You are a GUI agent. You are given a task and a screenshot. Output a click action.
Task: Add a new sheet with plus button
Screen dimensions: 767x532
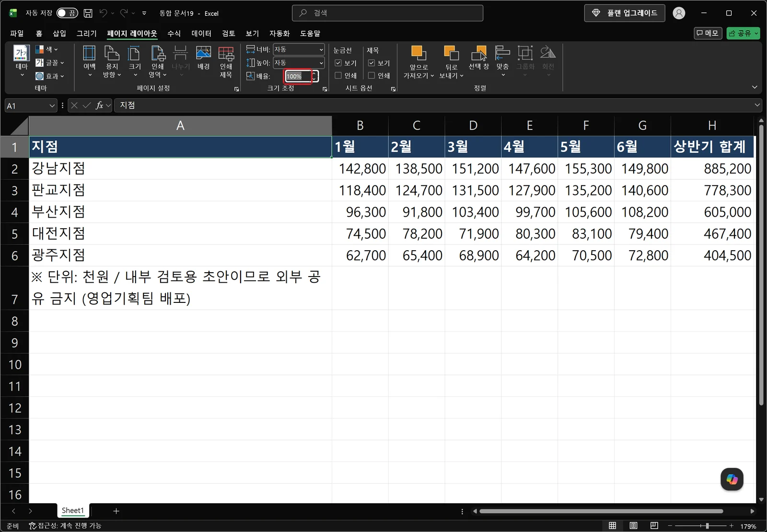point(116,511)
